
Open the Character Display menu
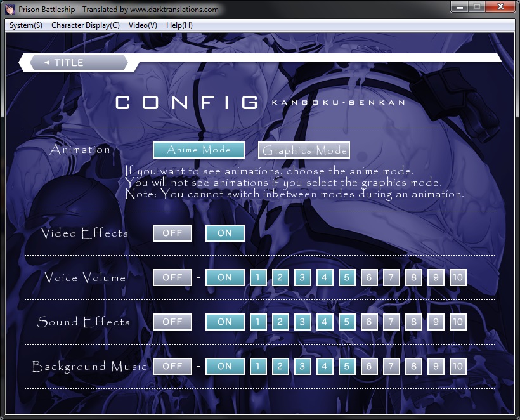click(85, 25)
